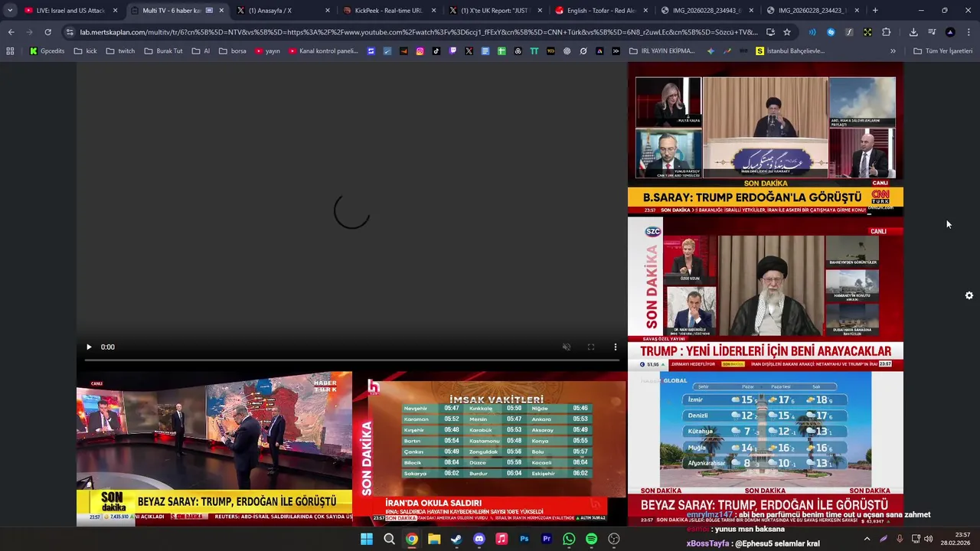Select the Sözcü TV stream tile
Screen dimensions: 980x551
tap(766, 294)
